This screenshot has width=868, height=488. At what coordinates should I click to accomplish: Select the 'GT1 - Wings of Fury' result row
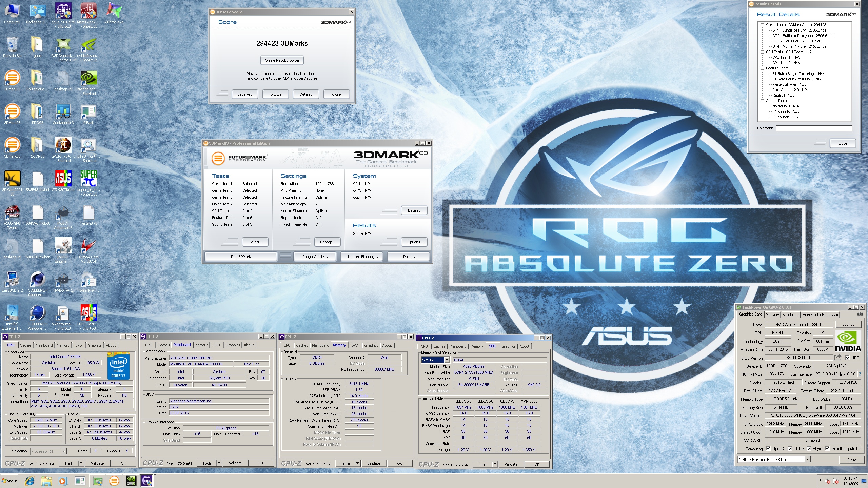pyautogui.click(x=799, y=30)
